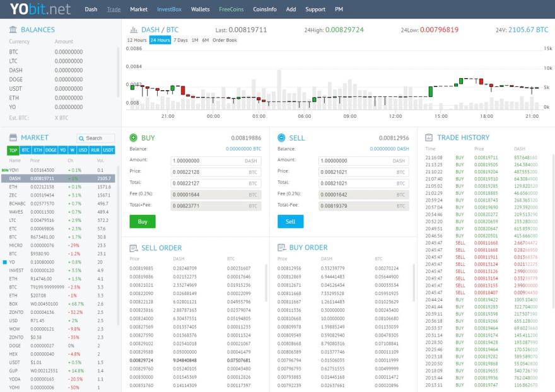Image resolution: width=555 pixels, height=392 pixels.
Task: Open Wallets in the top navigation
Action: tap(201, 9)
